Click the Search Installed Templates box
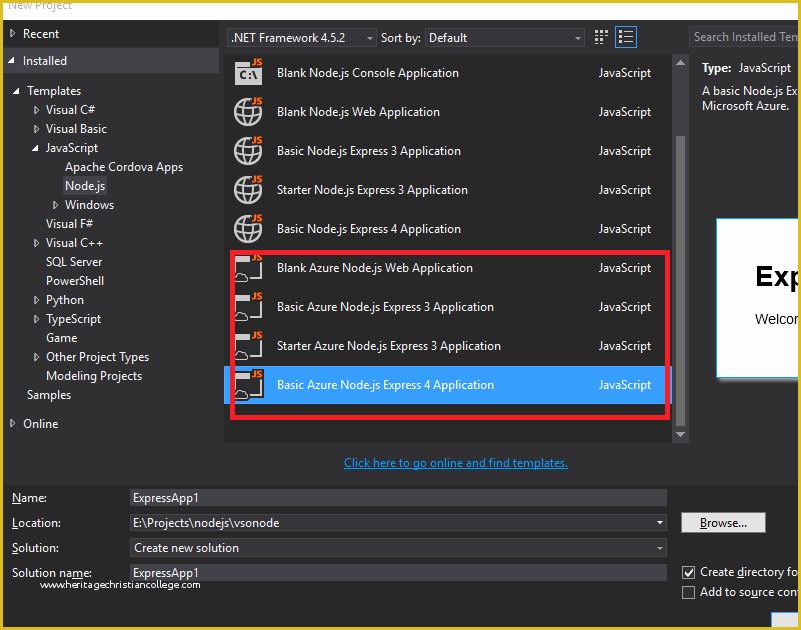Screen dimensions: 801x630 tap(744, 37)
